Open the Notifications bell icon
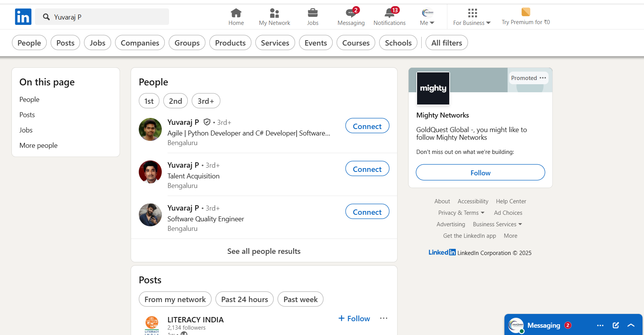Image resolution: width=644 pixels, height=335 pixels. (389, 13)
